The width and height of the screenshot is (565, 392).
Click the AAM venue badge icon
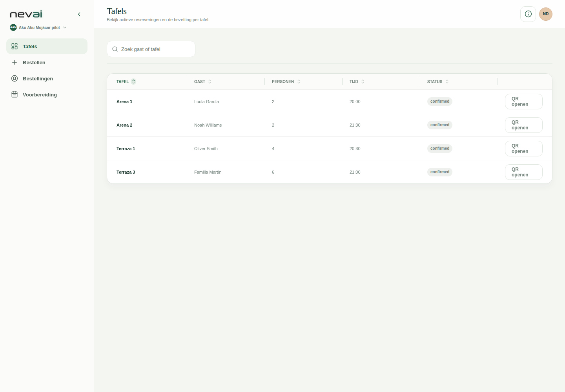(13, 27)
